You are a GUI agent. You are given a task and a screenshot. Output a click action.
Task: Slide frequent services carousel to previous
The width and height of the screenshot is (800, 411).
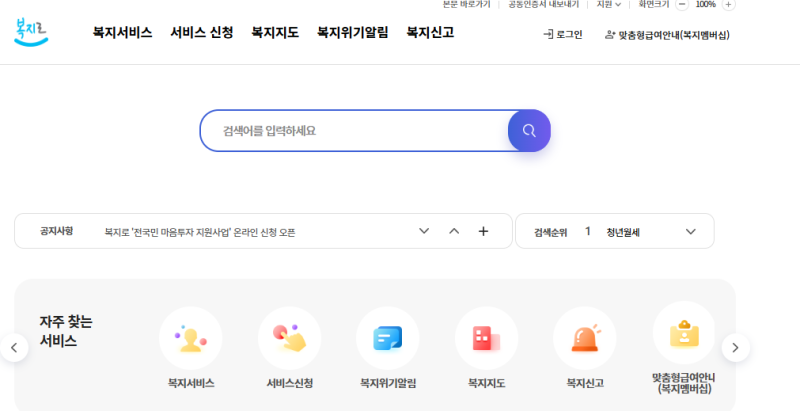[14, 348]
